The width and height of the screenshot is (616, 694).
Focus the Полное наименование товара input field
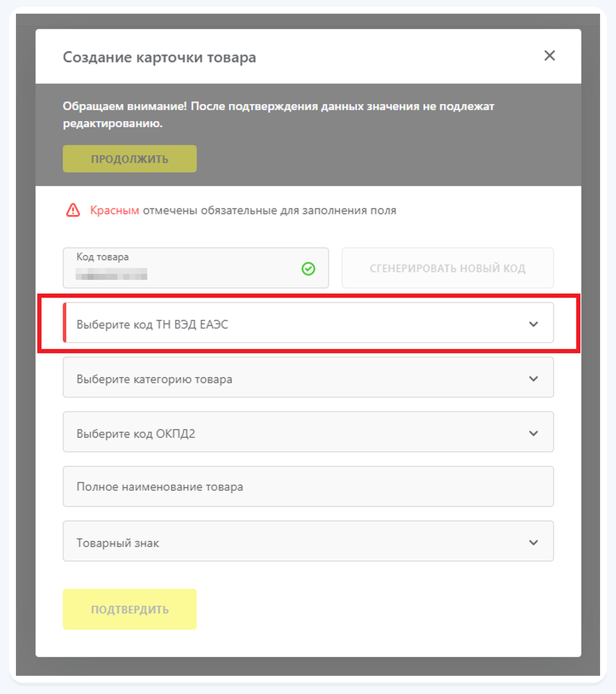308,486
